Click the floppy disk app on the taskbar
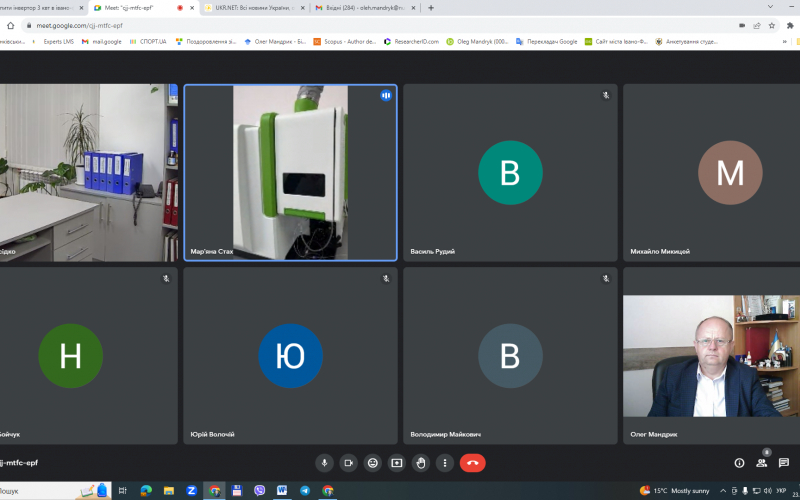 [x=236, y=491]
